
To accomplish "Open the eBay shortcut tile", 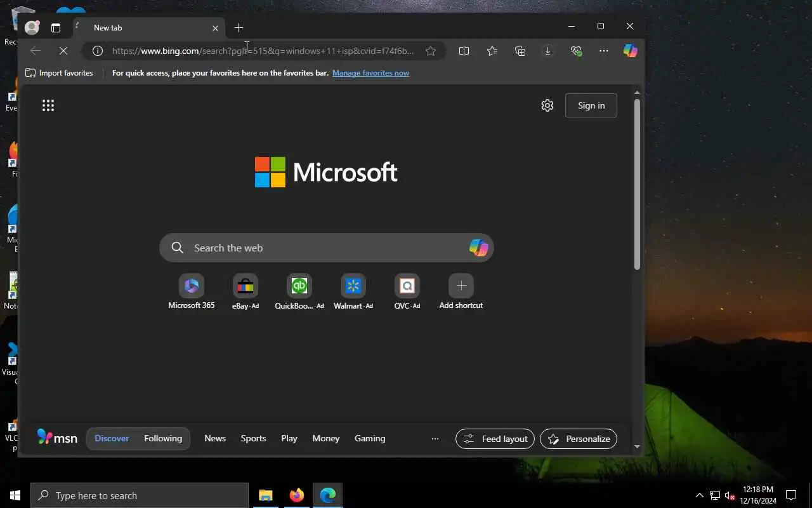I will (246, 292).
